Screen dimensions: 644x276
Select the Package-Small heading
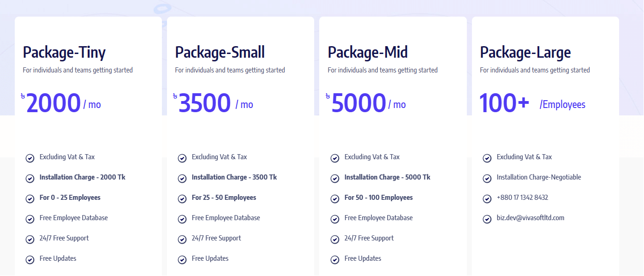220,53
